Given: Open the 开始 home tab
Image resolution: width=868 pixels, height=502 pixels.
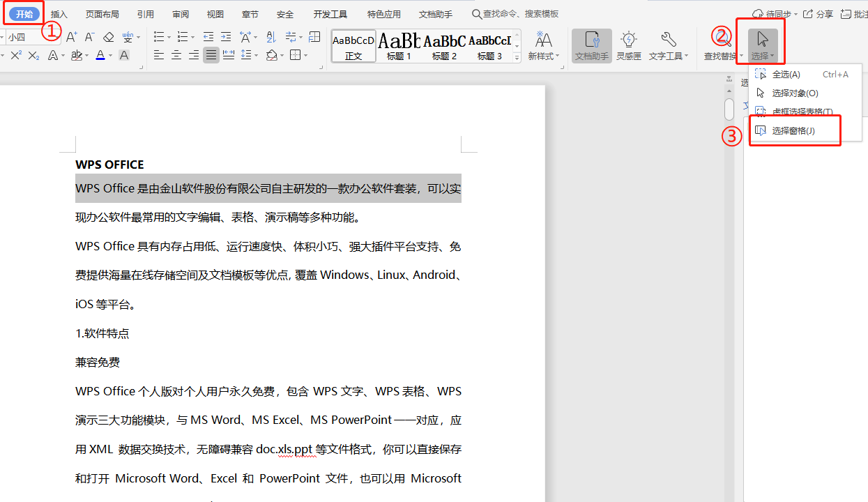Looking at the screenshot, I should (24, 14).
